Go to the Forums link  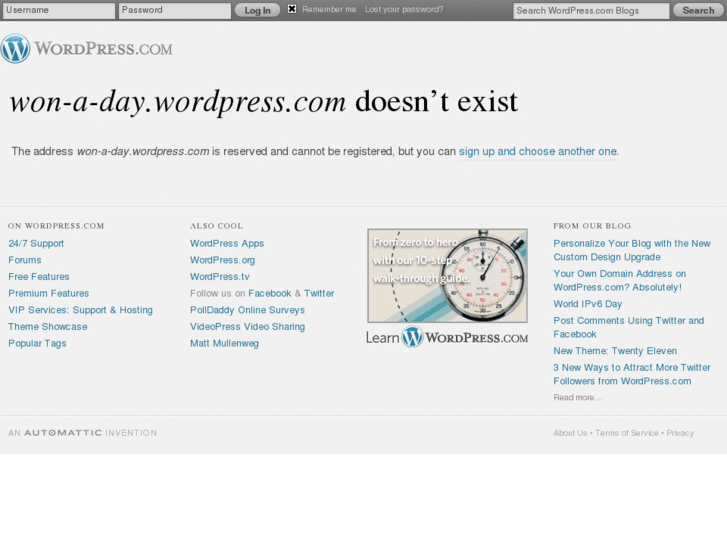(25, 260)
